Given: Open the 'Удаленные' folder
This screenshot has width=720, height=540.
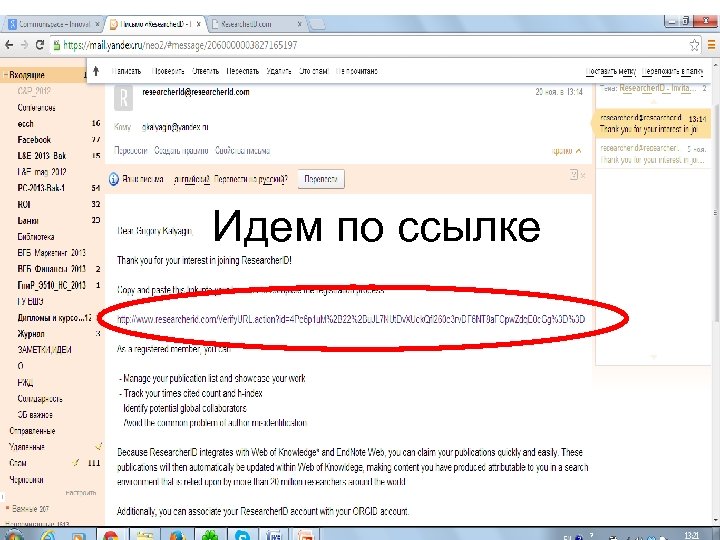Looking at the screenshot, I should tap(27, 446).
